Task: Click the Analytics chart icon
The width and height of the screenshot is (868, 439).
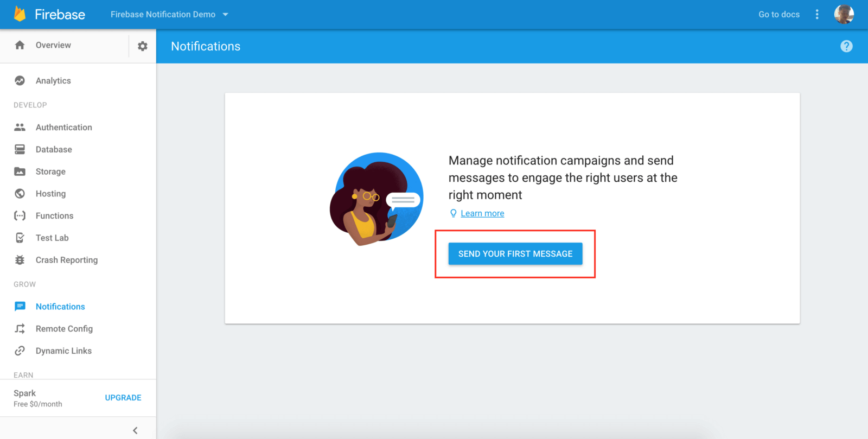Action: [20, 80]
